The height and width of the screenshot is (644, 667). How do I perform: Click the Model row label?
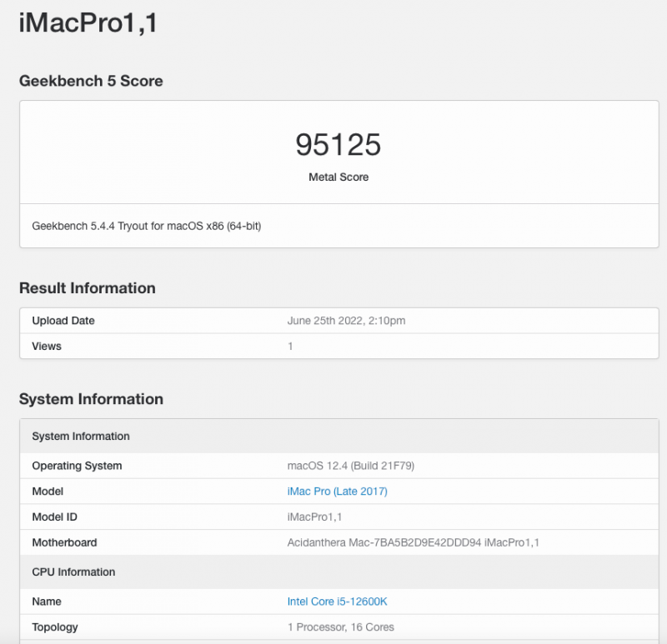[48, 492]
